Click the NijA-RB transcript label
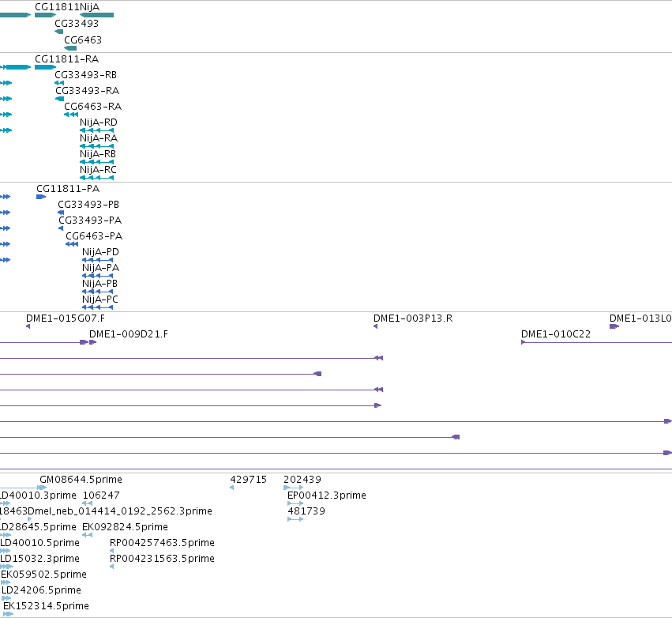This screenshot has height=618, width=672. coord(98,154)
